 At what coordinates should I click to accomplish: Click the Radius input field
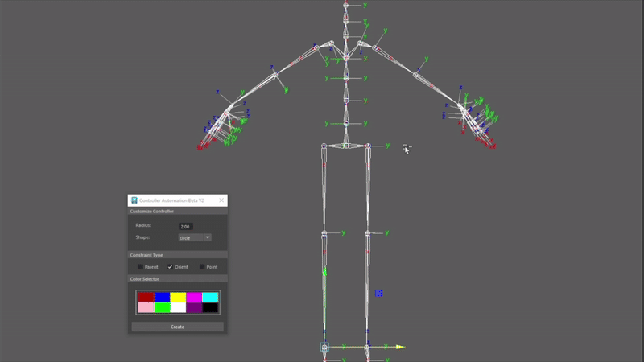185,227
